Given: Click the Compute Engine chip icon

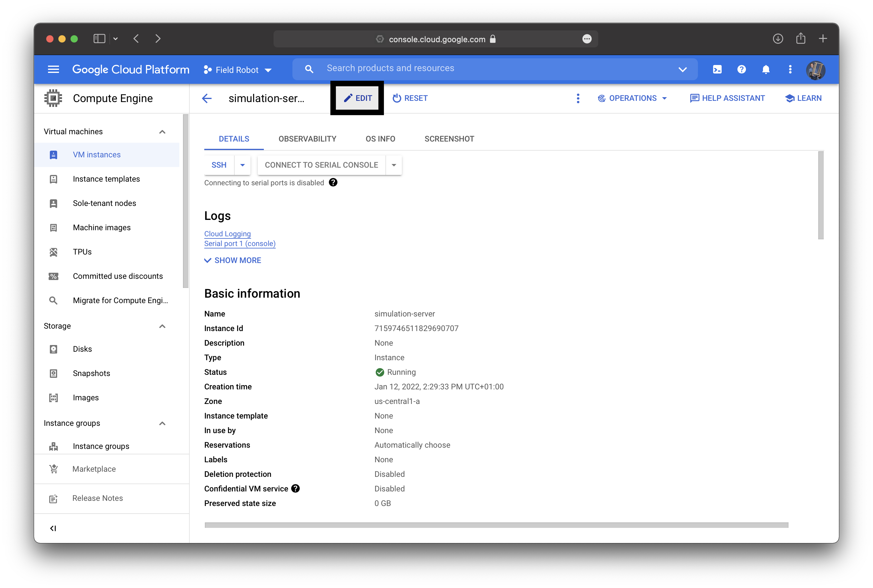Looking at the screenshot, I should 53,98.
